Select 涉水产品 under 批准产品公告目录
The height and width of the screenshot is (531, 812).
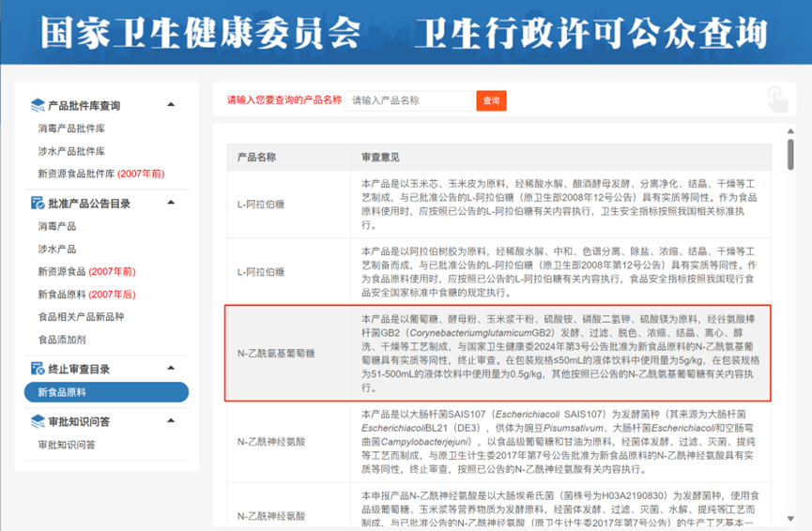click(57, 249)
